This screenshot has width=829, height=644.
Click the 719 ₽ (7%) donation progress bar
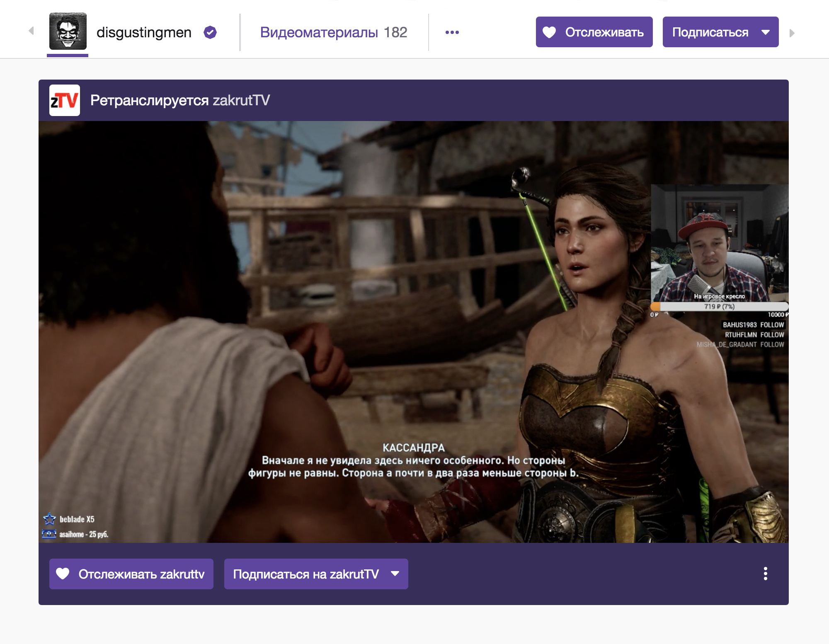(719, 307)
